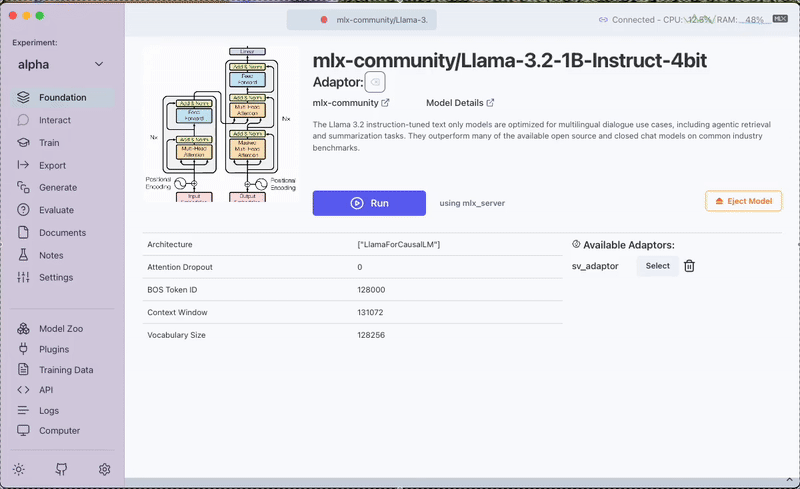Screen dimensions: 800x489
Task: Click the model name pill in title bar
Action: pos(362,20)
